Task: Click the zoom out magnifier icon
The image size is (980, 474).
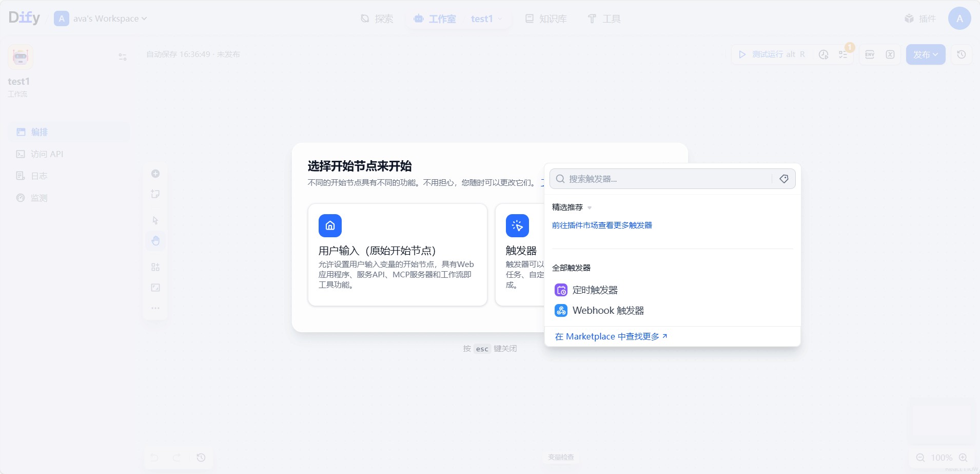Action: [920, 458]
